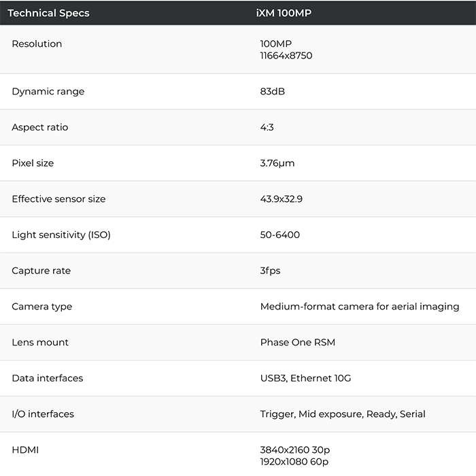The height and width of the screenshot is (476, 476).
Task: Select the 3.76µm pixel size value
Action: (277, 163)
